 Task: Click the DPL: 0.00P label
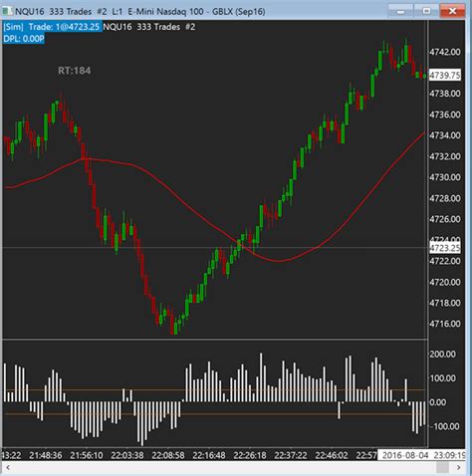24,39
